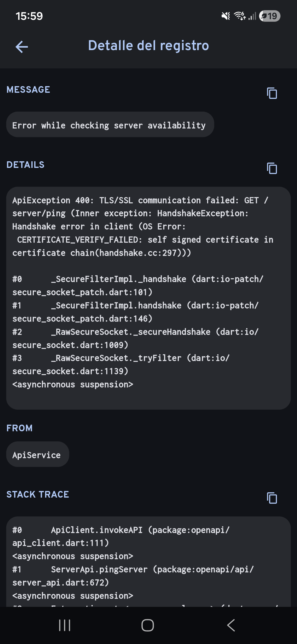Select the ApiService source chip
Screen dimensions: 297x644
pos(37,454)
